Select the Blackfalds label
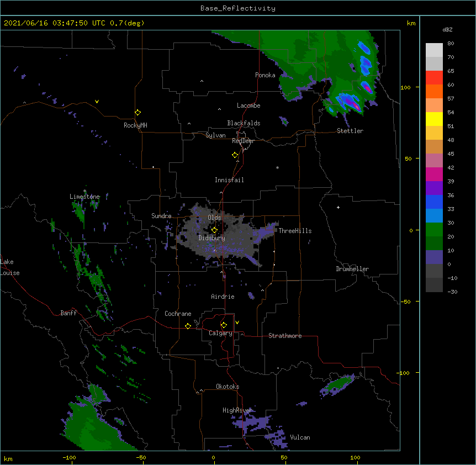This screenshot has width=476, height=465. point(244,123)
